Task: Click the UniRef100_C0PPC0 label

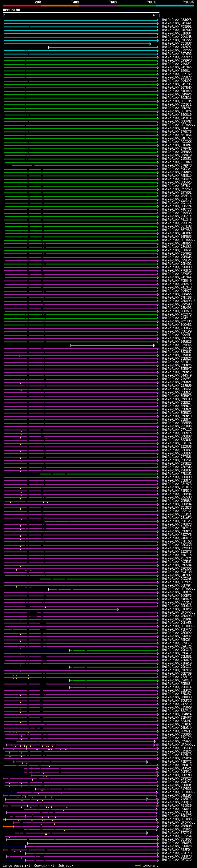Action: [176, 772]
